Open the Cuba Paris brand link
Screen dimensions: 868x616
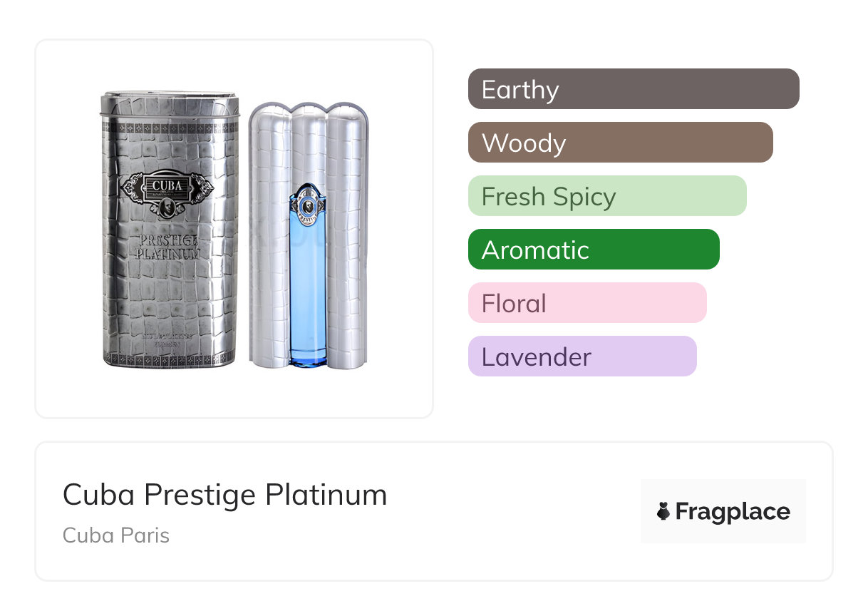[116, 535]
